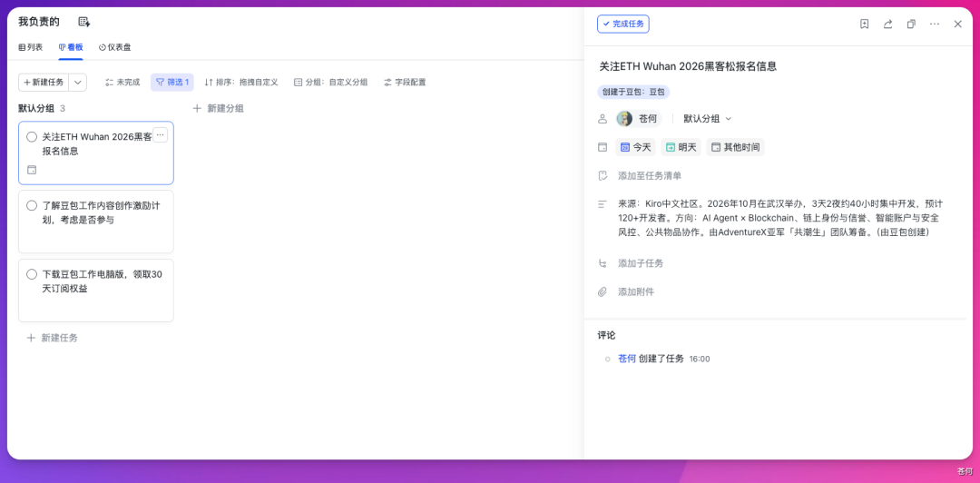Click the task list icon beside 添加至任务清单

603,175
